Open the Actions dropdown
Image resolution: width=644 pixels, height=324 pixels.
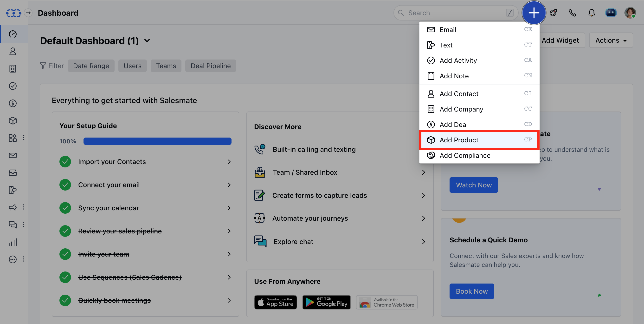[x=611, y=40]
